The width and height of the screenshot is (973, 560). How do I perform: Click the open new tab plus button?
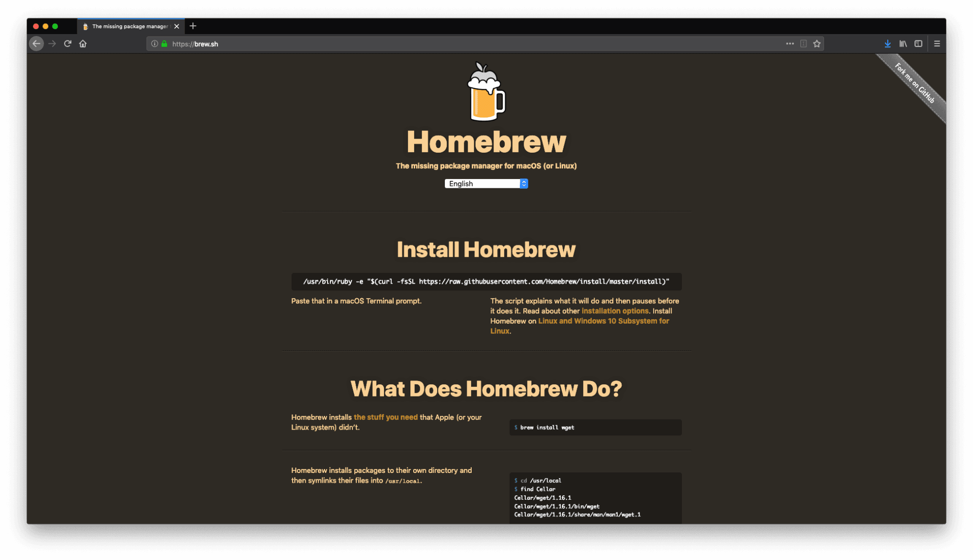[193, 26]
